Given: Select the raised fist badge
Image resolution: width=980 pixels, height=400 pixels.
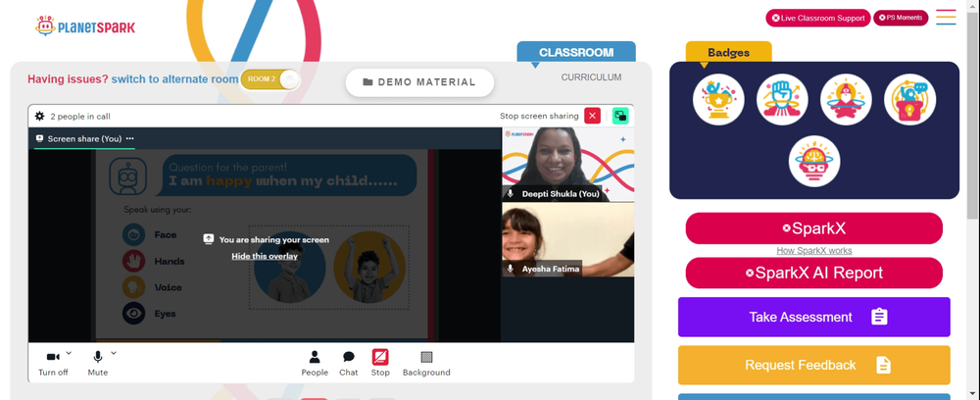Looking at the screenshot, I should [782, 99].
